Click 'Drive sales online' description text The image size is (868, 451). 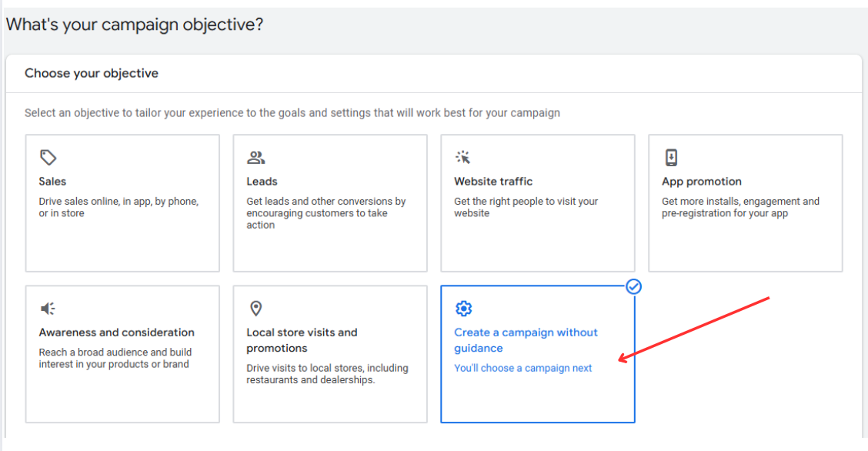(x=119, y=207)
